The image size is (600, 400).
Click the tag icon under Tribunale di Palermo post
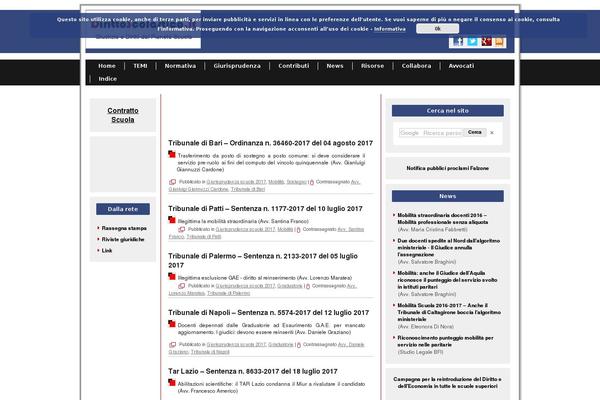[308, 286]
